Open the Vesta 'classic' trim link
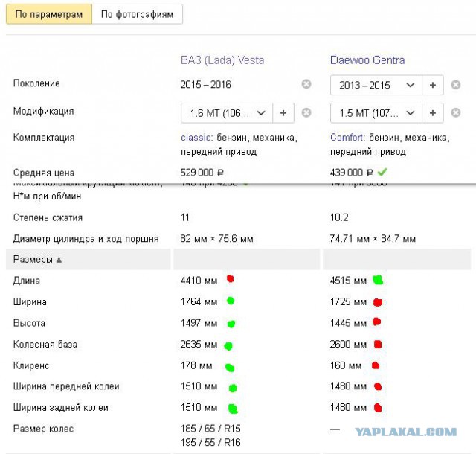This screenshot has width=476, height=454. pyautogui.click(x=196, y=138)
